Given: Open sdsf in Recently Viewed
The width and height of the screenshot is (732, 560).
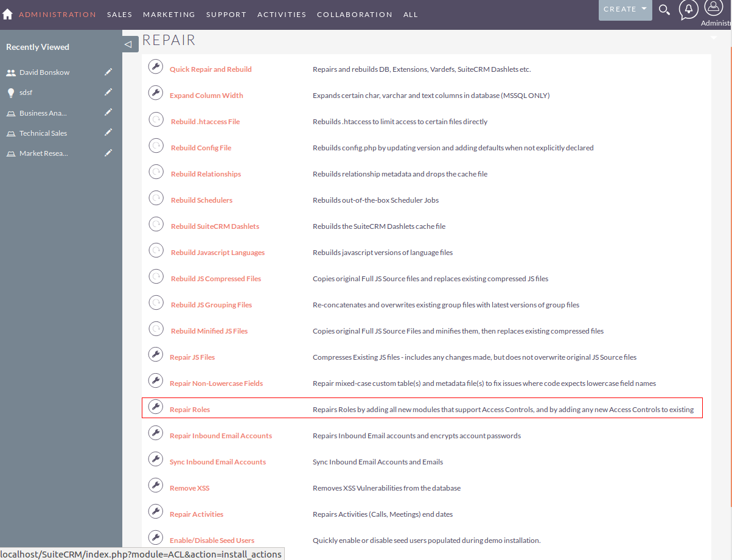Looking at the screenshot, I should point(26,93).
